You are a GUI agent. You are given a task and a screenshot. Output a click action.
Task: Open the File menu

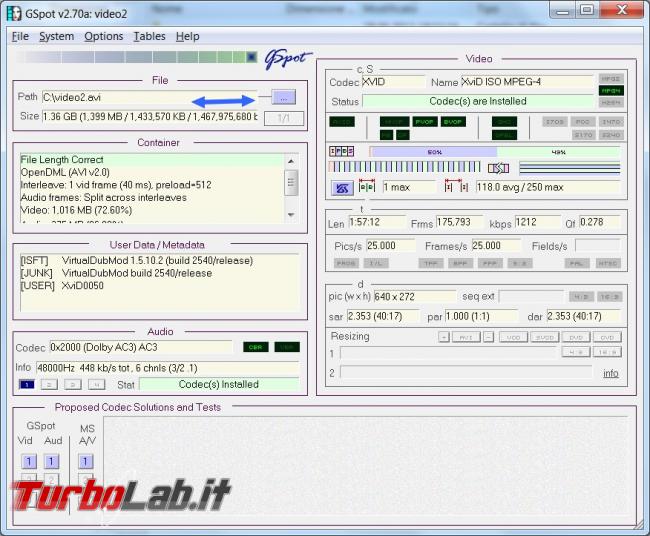click(x=20, y=36)
